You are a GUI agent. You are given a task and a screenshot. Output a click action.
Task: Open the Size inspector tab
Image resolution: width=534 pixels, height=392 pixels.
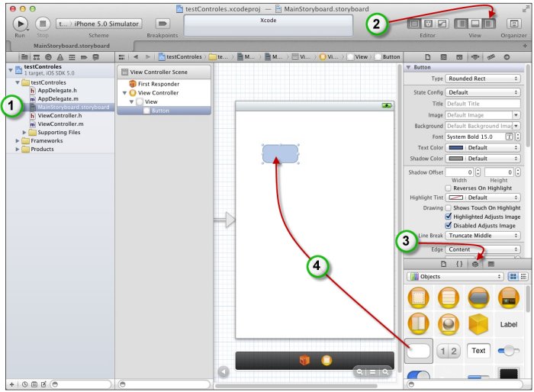(491, 57)
